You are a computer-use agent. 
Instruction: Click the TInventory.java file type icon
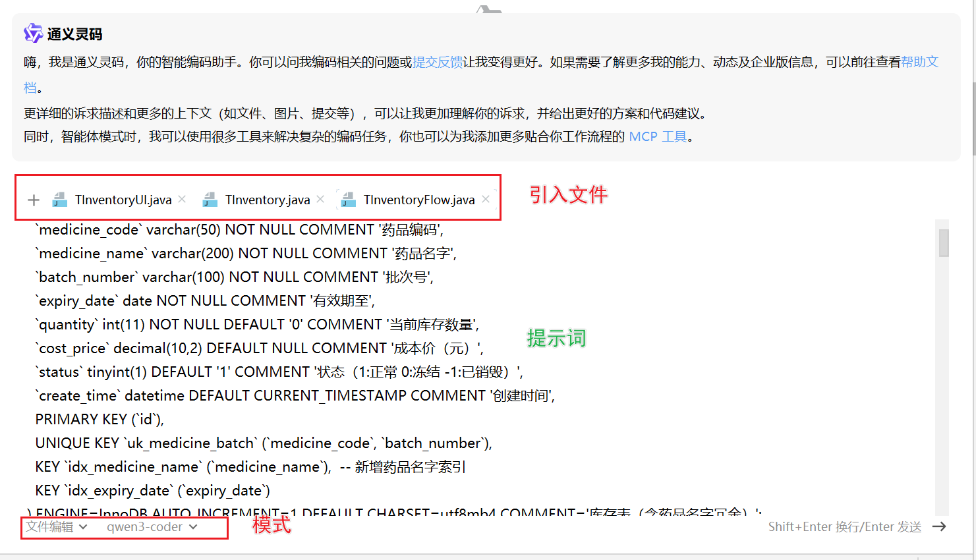click(x=210, y=200)
